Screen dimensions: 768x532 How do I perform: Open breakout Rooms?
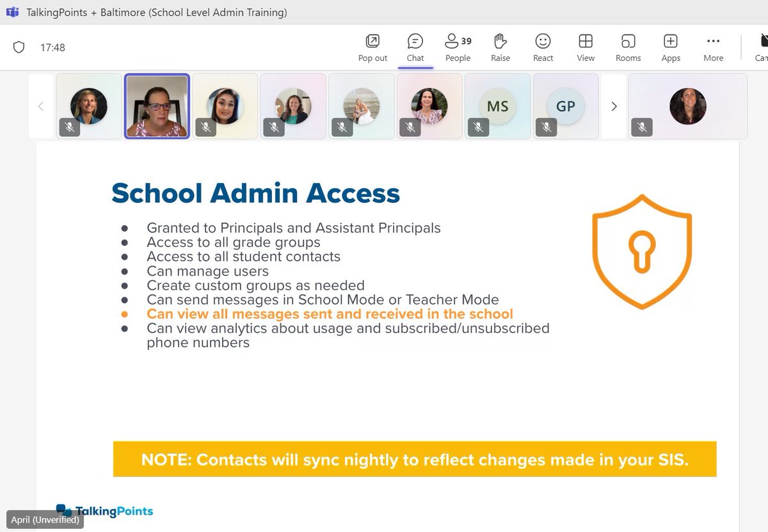[x=628, y=48]
